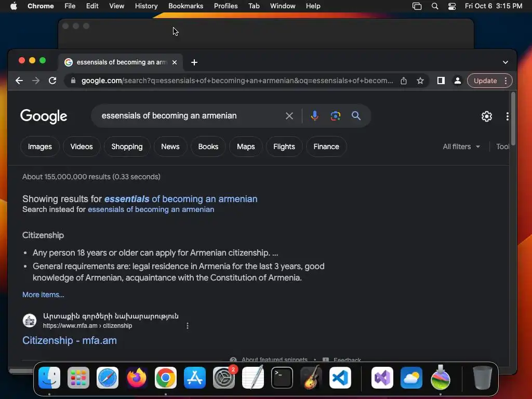532x399 pixels.
Task: Select the Flights filter tab
Action: click(x=284, y=147)
